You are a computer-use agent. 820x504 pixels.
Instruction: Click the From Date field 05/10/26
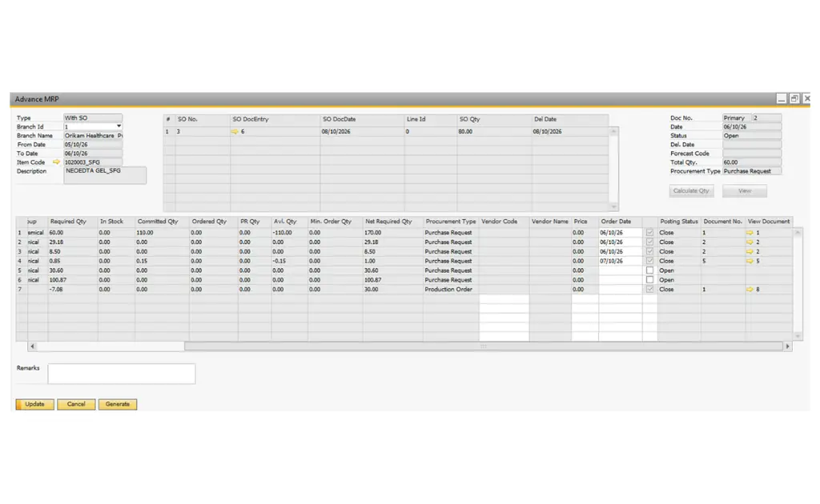point(93,144)
